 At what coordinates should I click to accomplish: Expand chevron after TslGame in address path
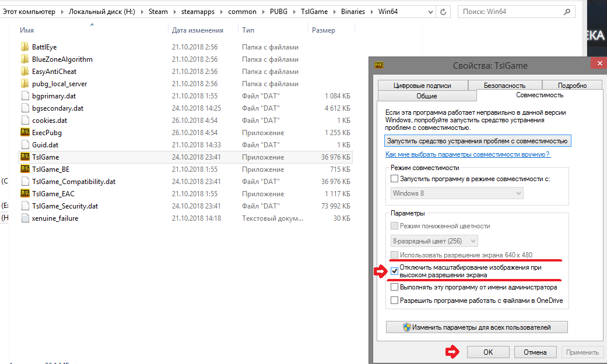(x=335, y=12)
